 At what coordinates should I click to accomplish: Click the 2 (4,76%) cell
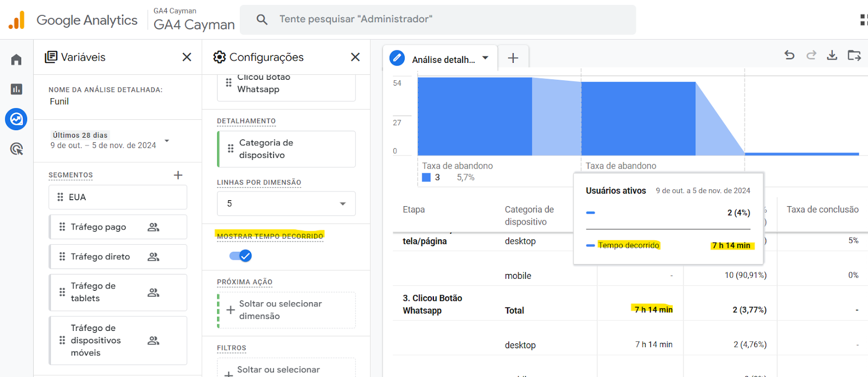(750, 344)
